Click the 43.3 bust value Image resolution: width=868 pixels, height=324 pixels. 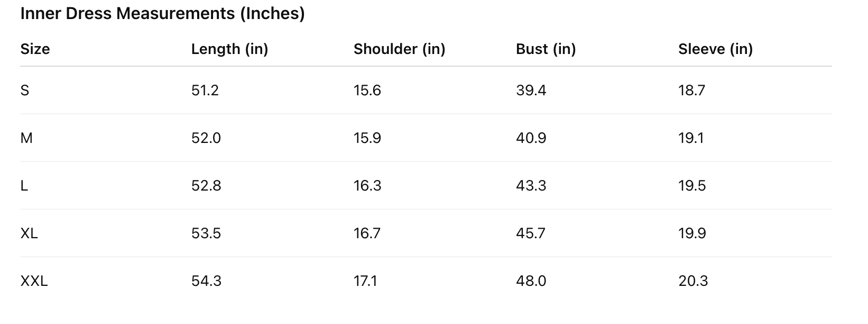tap(531, 186)
